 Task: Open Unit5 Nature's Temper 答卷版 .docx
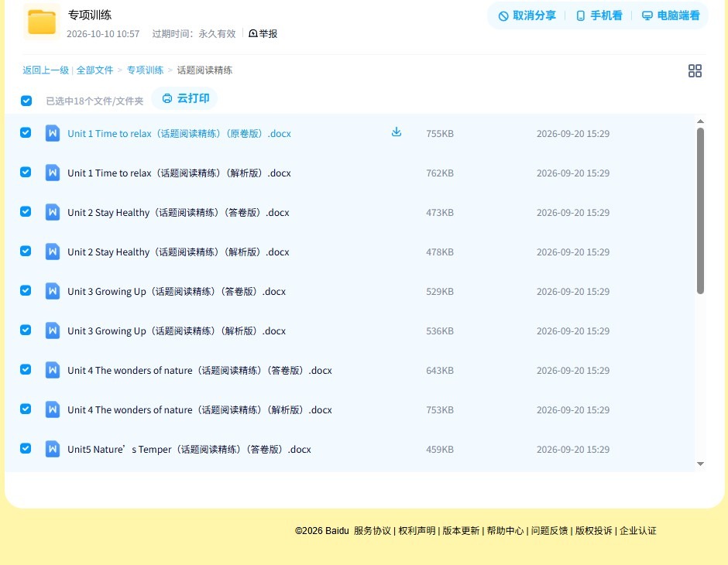click(190, 449)
